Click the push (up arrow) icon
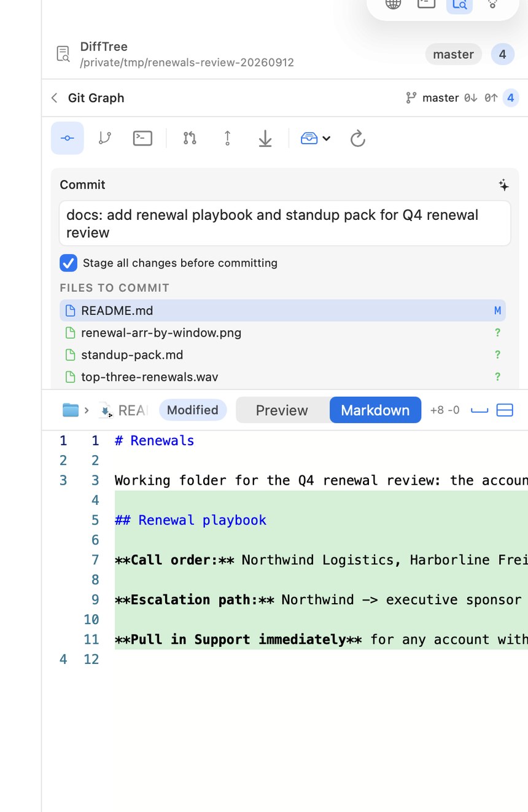 228,138
